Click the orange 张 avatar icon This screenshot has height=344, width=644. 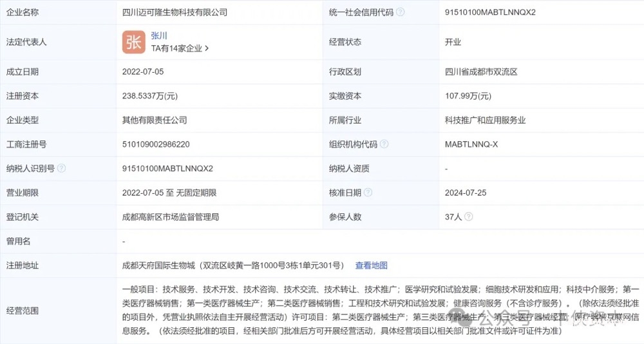pos(133,42)
